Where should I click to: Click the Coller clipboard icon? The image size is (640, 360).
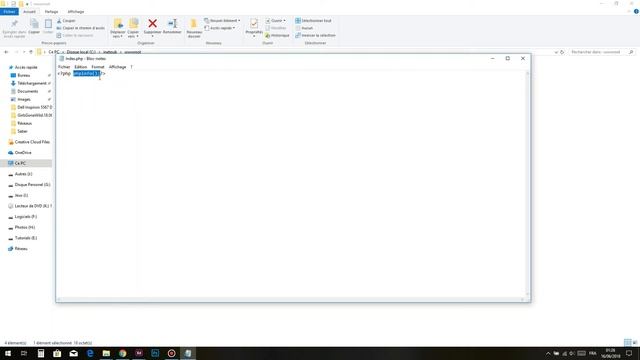[x=48, y=24]
